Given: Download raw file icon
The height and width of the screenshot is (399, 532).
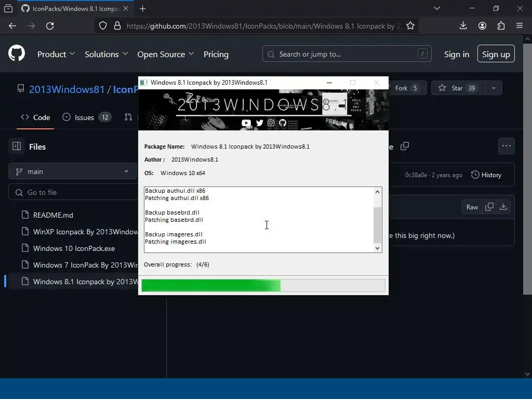Looking at the screenshot, I should tap(503, 207).
